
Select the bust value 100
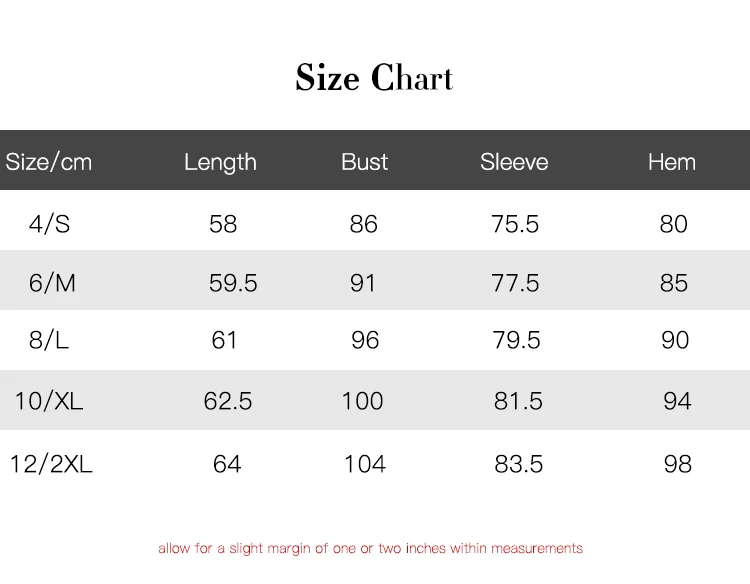(362, 401)
